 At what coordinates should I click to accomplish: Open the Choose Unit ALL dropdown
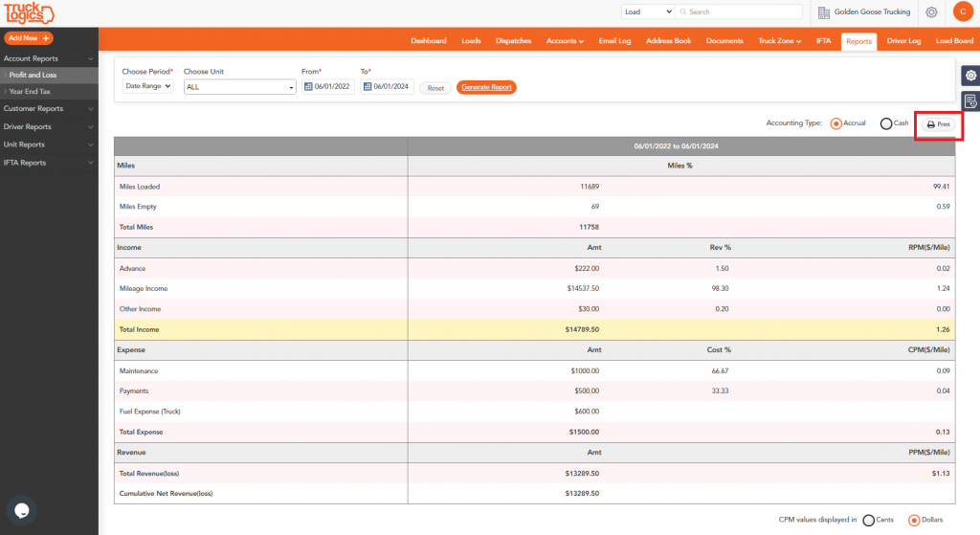click(239, 87)
